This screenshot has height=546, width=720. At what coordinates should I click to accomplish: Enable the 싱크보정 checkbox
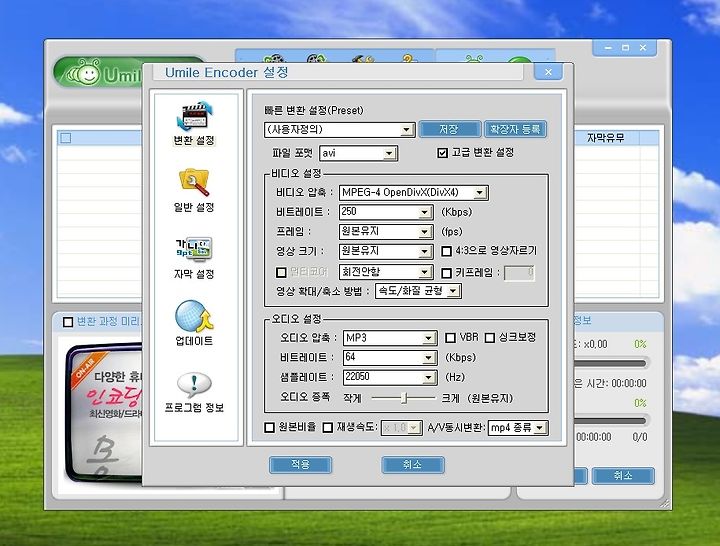point(490,338)
